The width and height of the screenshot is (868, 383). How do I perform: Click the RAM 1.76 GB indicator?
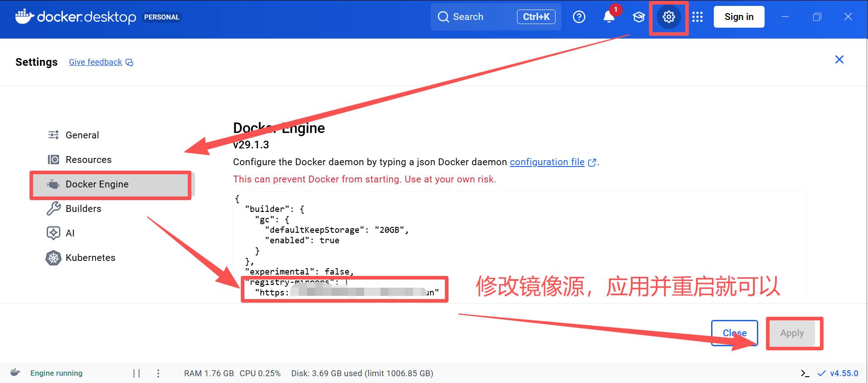[x=209, y=373]
